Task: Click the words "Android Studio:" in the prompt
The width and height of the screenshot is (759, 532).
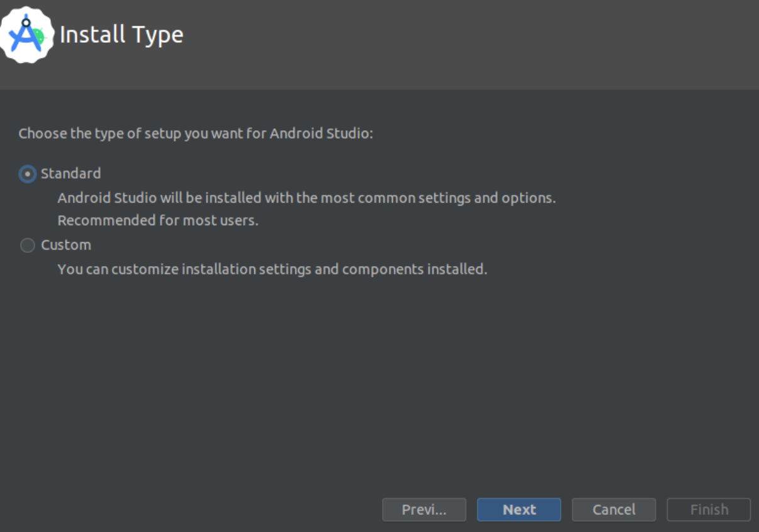Action: click(322, 134)
